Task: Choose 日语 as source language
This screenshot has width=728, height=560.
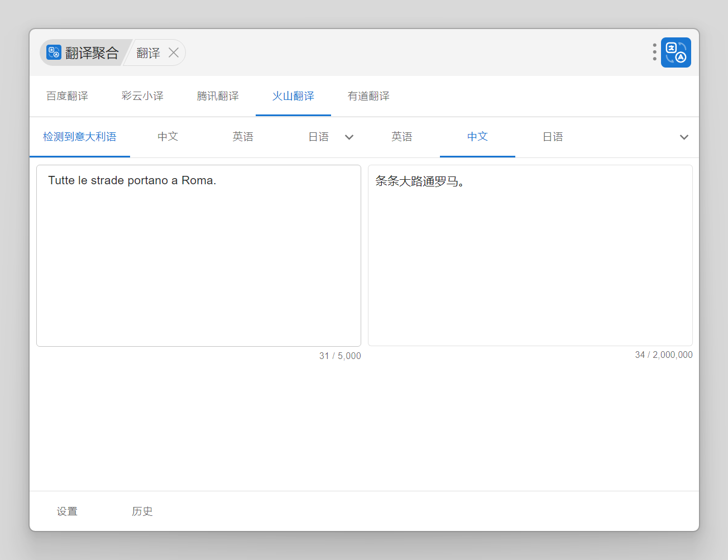Action: pyautogui.click(x=318, y=137)
